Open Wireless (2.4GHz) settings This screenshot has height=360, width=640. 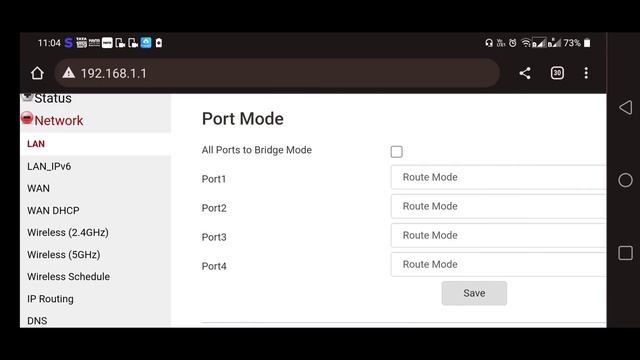click(x=68, y=233)
